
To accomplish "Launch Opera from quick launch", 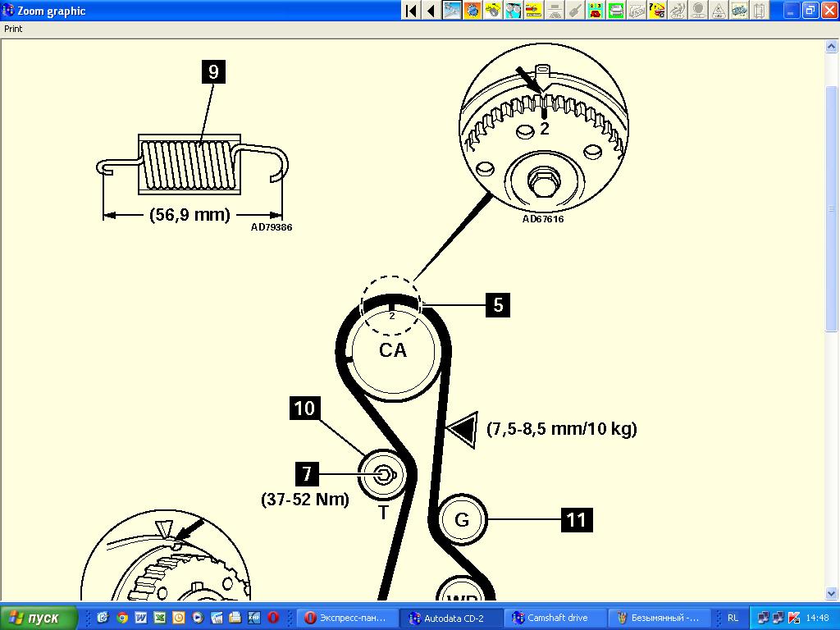I will point(273,618).
